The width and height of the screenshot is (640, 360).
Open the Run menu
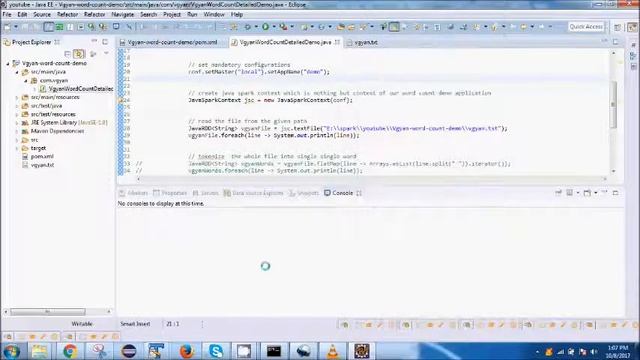tap(192, 14)
